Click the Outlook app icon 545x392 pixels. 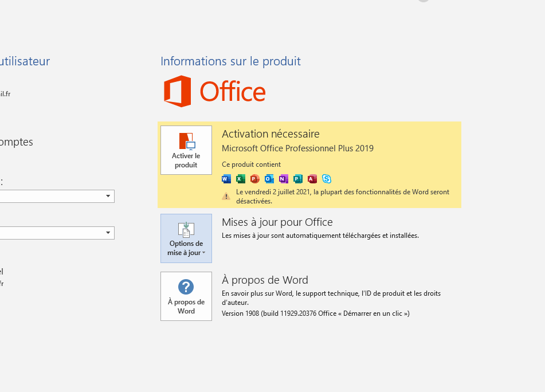(x=269, y=179)
